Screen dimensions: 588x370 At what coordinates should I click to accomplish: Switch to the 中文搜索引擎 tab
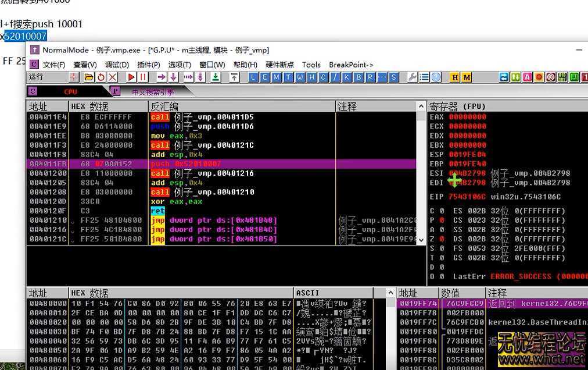coord(152,92)
